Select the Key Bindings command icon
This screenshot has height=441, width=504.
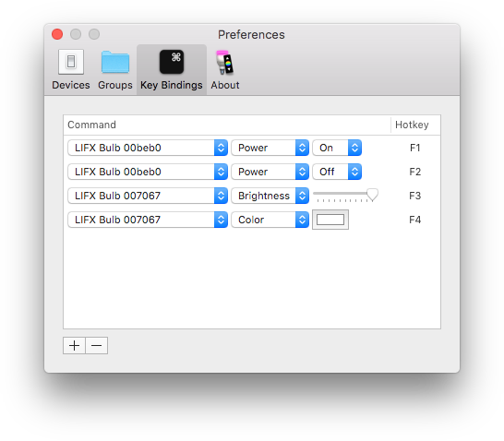pyautogui.click(x=172, y=62)
